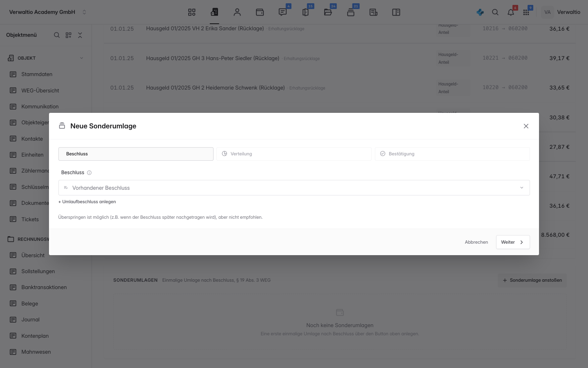Click the top bar icon with badge 15
The height and width of the screenshot is (368, 588).
pyautogui.click(x=305, y=12)
